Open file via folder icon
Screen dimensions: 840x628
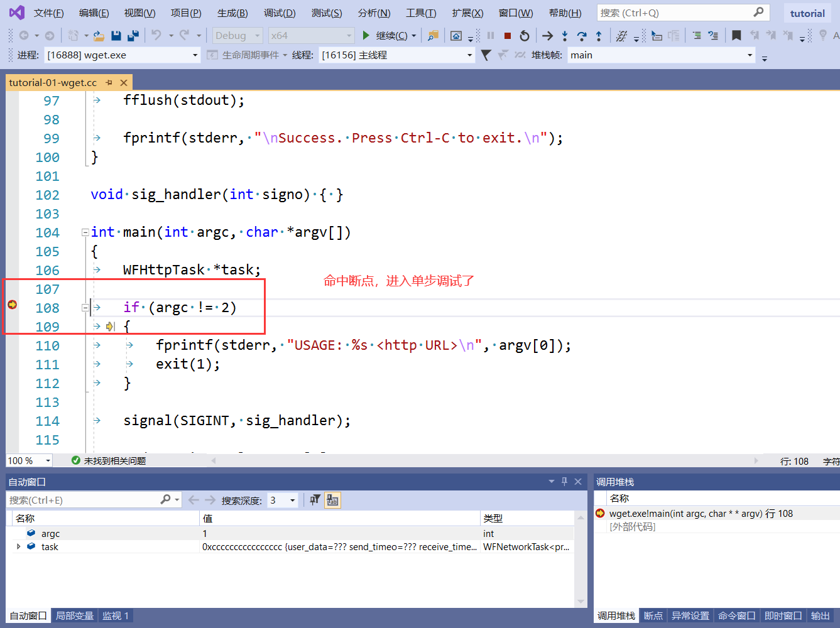coord(99,36)
